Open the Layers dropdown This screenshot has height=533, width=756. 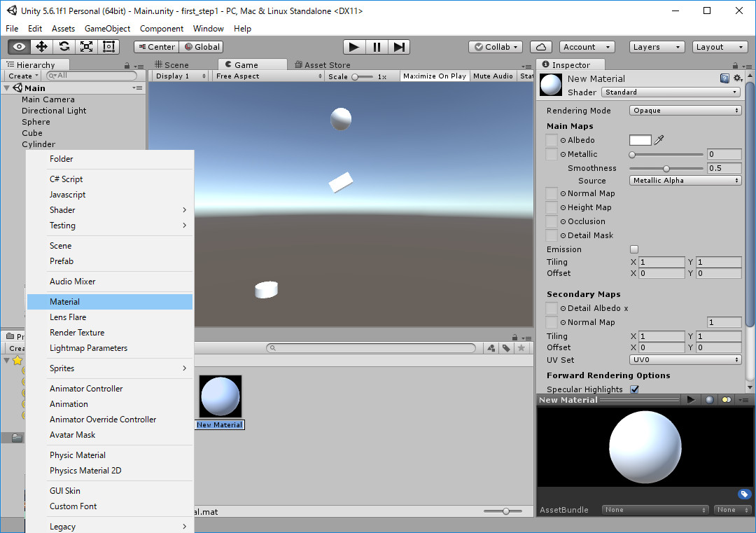657,47
